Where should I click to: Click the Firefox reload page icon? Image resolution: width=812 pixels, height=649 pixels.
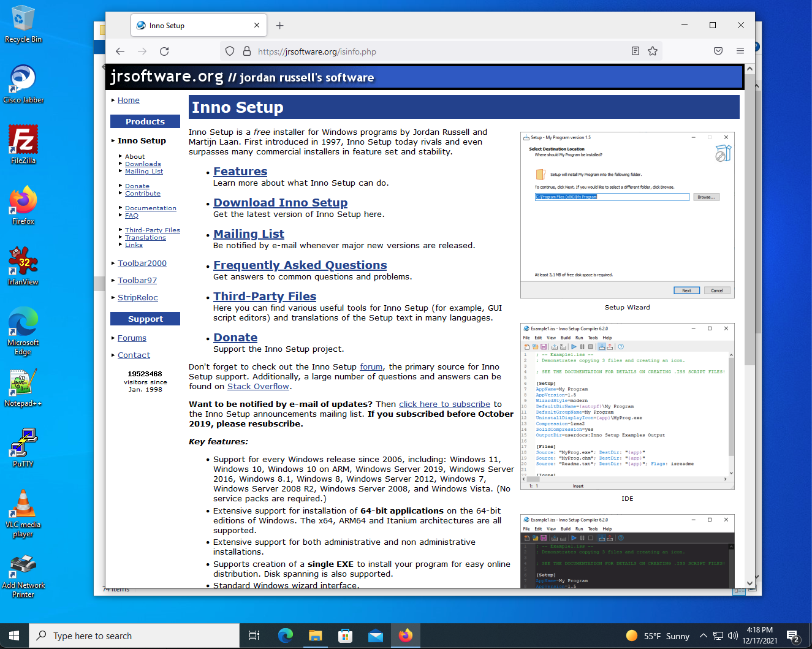[x=164, y=51]
